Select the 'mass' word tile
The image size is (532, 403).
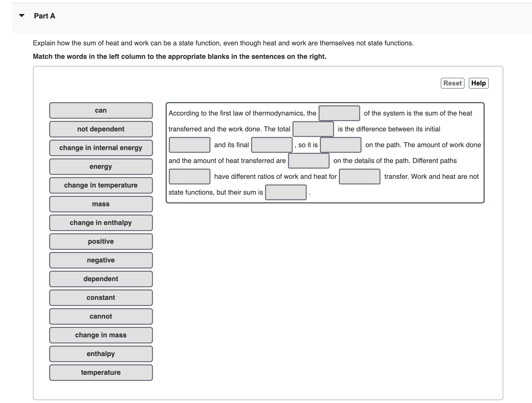(101, 204)
